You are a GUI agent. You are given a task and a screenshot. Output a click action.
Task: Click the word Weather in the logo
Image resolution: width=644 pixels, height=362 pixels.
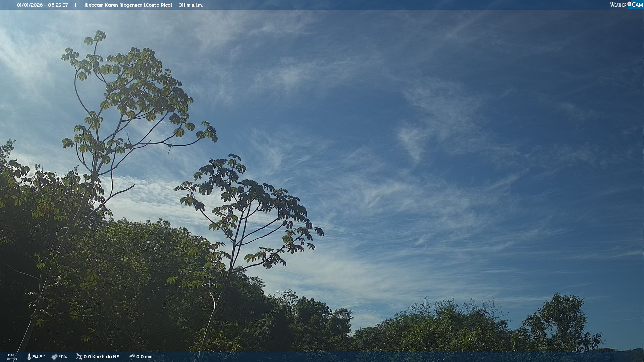click(618, 5)
